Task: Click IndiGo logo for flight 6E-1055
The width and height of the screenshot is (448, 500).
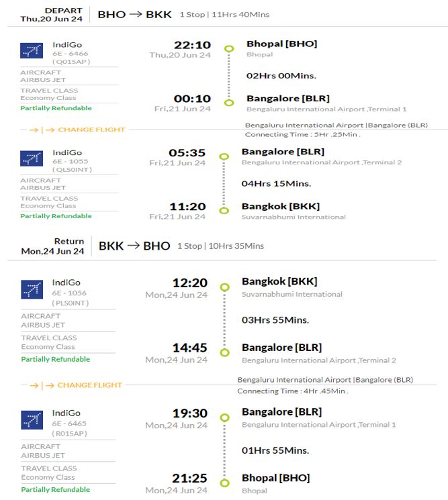Action: (x=32, y=158)
